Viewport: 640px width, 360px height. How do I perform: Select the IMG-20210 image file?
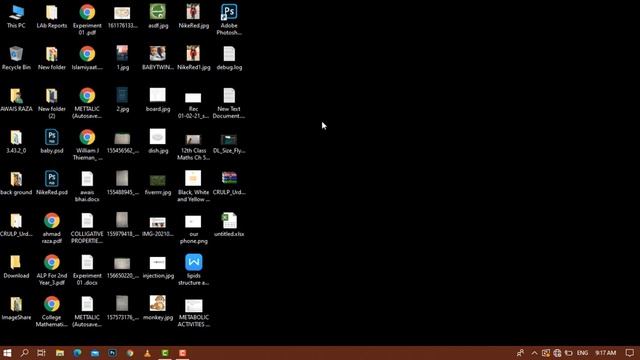pyautogui.click(x=158, y=226)
